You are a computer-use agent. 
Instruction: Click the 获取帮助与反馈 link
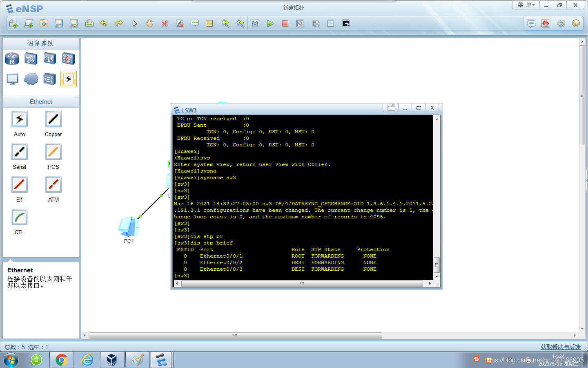(560, 347)
